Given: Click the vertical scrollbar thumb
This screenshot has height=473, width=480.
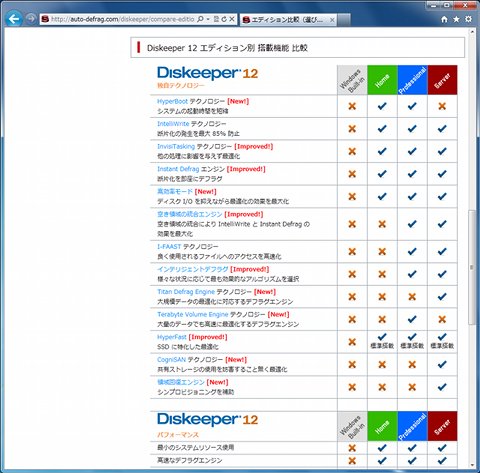Looking at the screenshot, I should coord(472,267).
